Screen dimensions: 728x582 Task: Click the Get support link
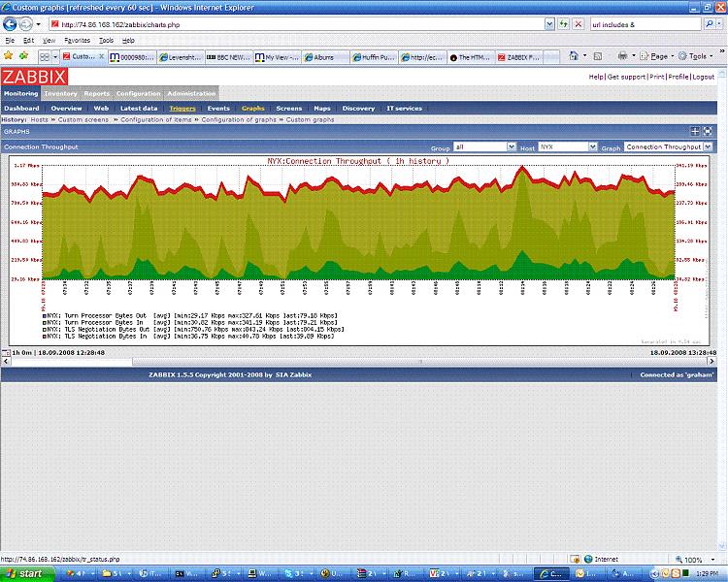(x=626, y=76)
